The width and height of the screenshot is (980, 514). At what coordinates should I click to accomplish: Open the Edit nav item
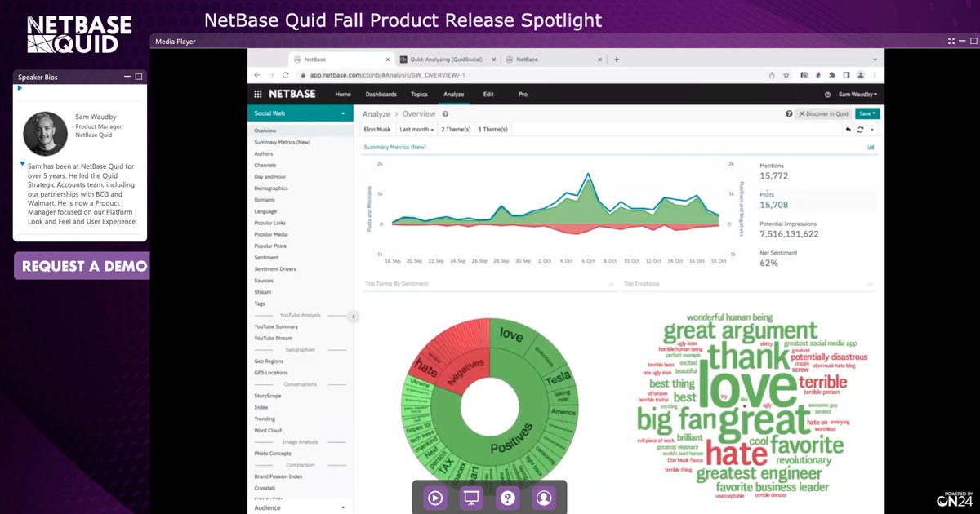click(x=488, y=94)
